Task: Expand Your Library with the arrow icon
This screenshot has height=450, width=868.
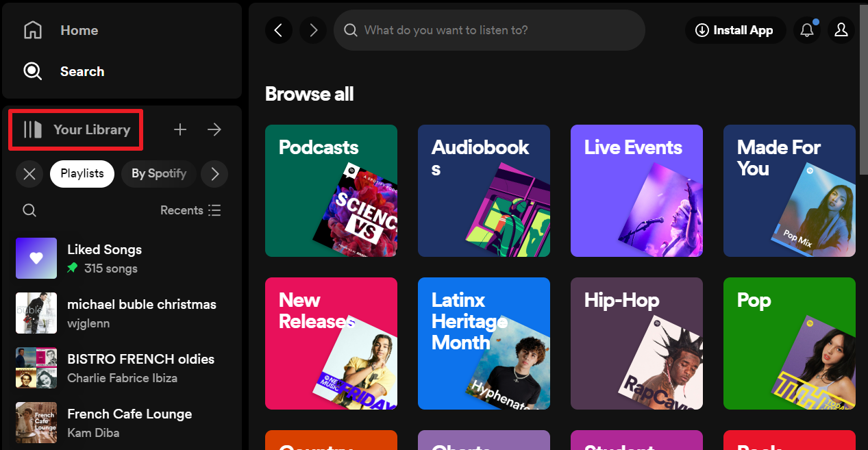Action: click(x=214, y=129)
